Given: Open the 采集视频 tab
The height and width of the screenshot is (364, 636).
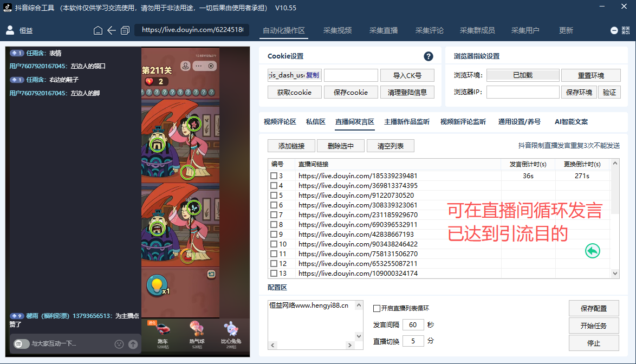Looking at the screenshot, I should click(338, 30).
